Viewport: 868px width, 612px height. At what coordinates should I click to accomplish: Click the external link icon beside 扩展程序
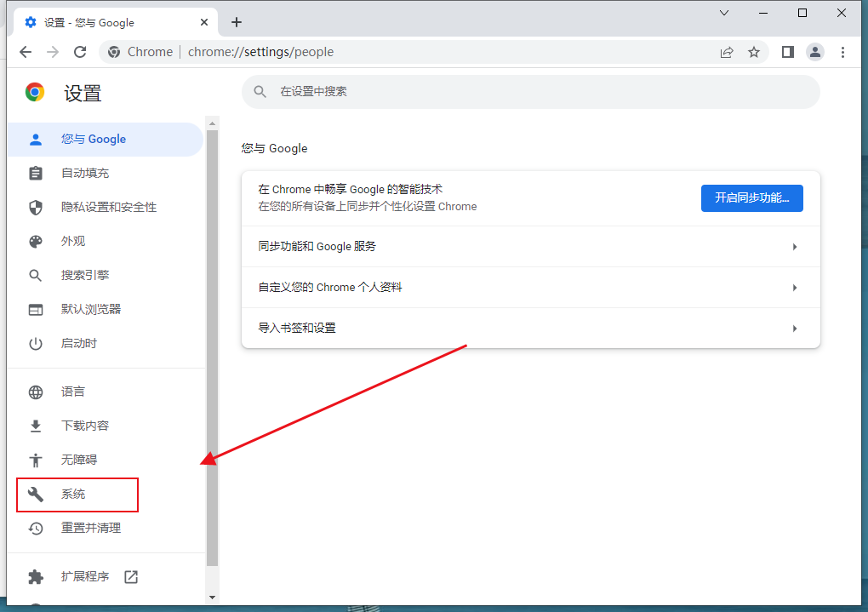[131, 576]
